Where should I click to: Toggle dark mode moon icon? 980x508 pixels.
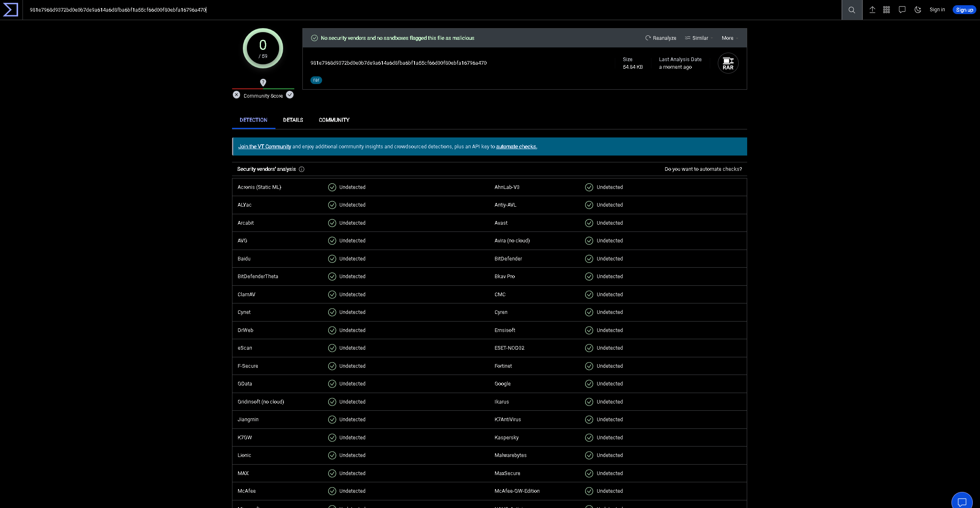(918, 10)
